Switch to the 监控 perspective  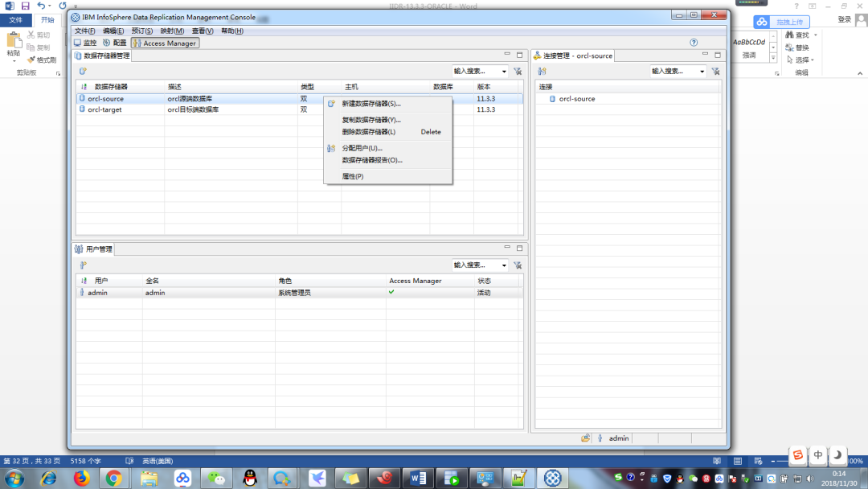point(85,43)
